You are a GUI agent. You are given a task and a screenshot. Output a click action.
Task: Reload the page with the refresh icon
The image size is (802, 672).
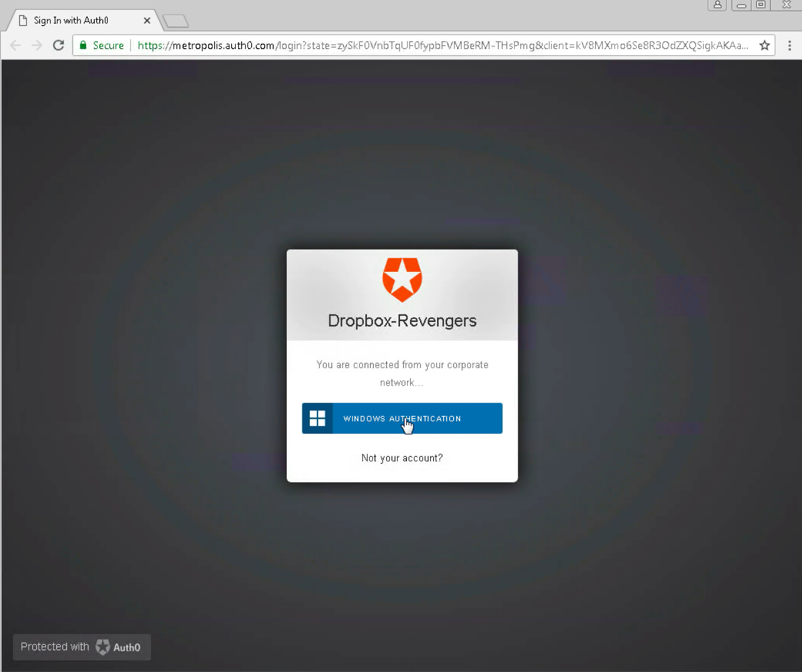click(x=59, y=45)
